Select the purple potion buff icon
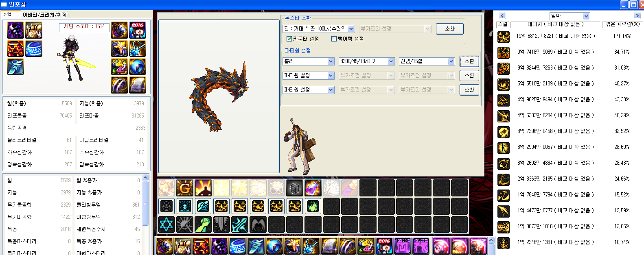This screenshot has width=644, height=255. pyautogui.click(x=313, y=188)
